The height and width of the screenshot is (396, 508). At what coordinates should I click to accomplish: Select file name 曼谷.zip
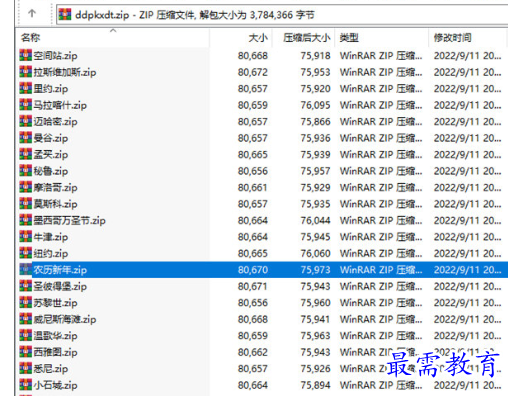[x=51, y=138]
